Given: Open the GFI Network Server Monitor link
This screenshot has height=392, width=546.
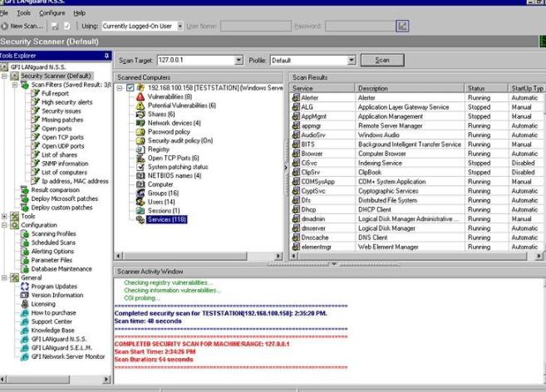Looking at the screenshot, I should tap(68, 356).
